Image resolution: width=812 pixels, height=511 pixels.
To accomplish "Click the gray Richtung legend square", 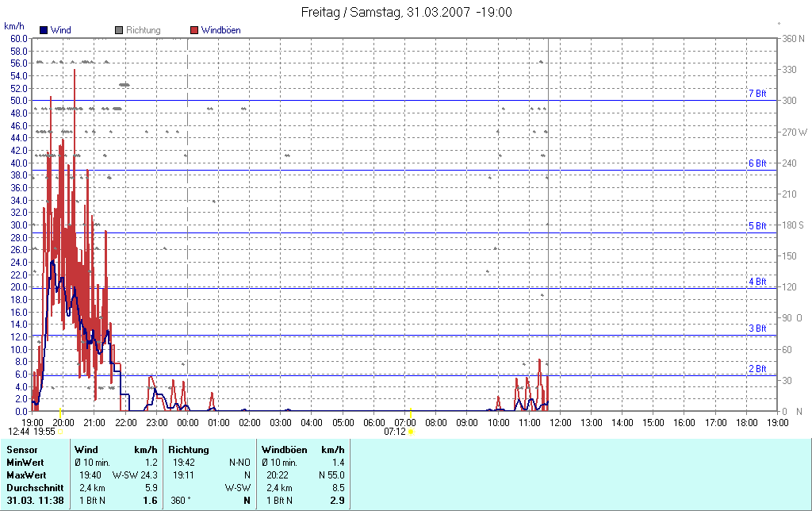I will [119, 30].
